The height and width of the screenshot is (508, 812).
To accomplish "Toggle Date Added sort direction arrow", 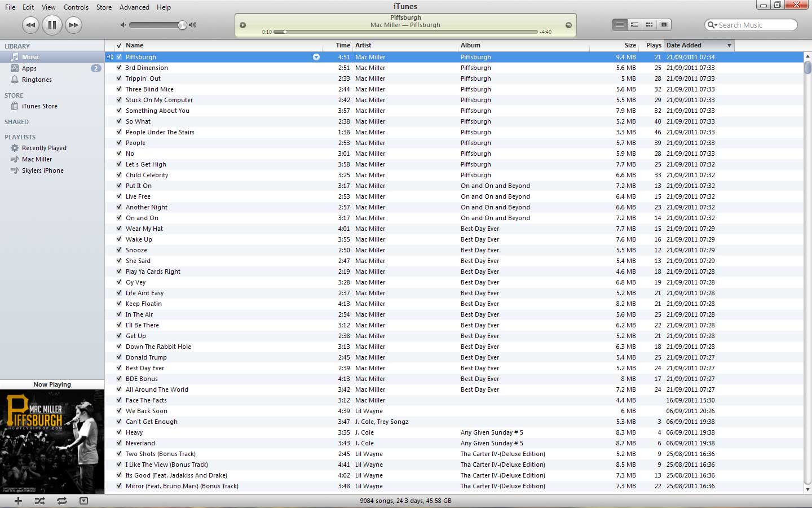I will point(729,45).
